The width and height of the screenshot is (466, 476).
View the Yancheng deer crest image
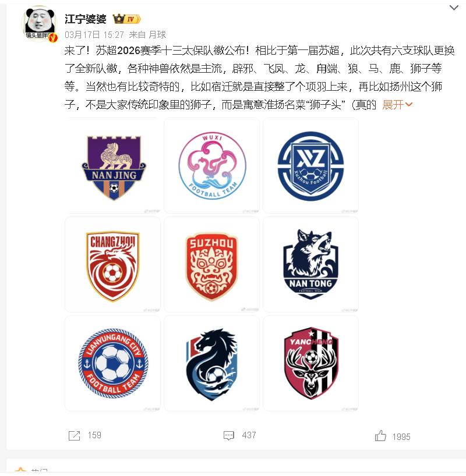tap(310, 363)
